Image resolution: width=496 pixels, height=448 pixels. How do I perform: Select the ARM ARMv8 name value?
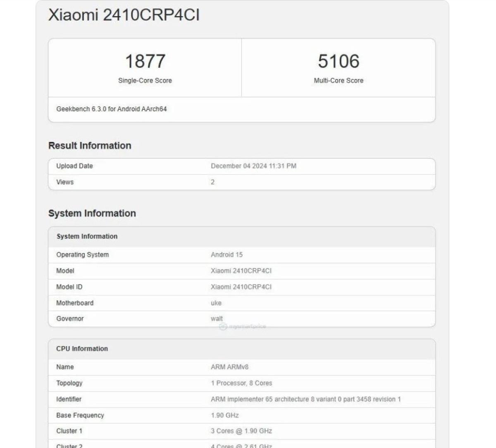click(229, 367)
